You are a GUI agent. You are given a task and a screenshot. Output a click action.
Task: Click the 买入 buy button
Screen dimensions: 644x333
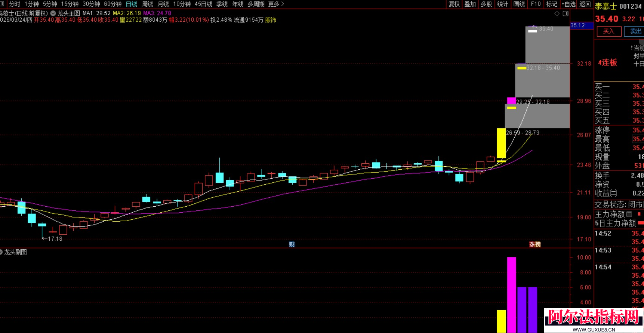(609, 31)
